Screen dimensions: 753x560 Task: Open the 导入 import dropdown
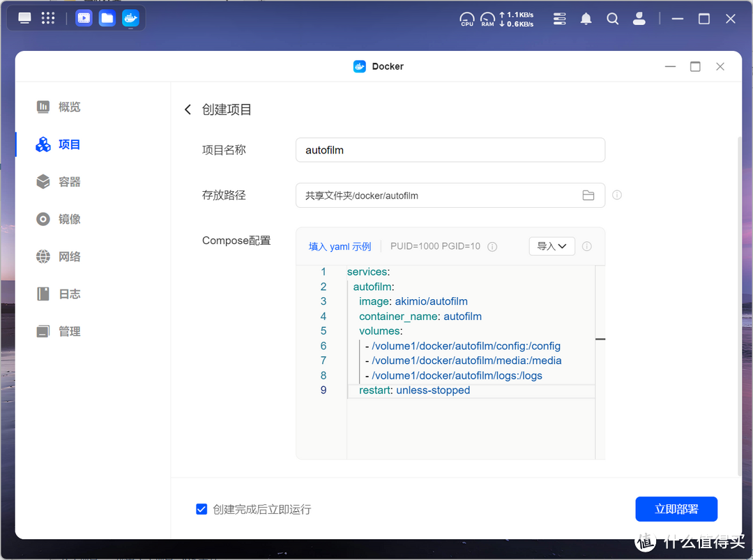(x=552, y=246)
